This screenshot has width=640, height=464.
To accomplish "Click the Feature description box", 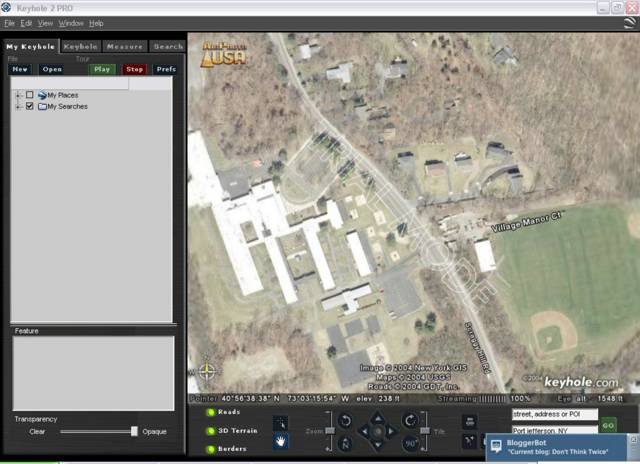I will (93, 373).
